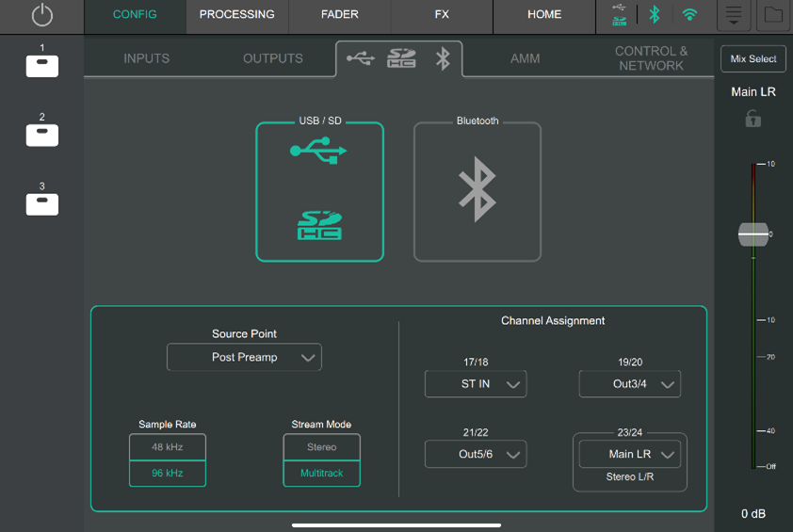The height and width of the screenshot is (532, 793).
Task: Open the folder icon in top-right corner
Action: [x=773, y=15]
